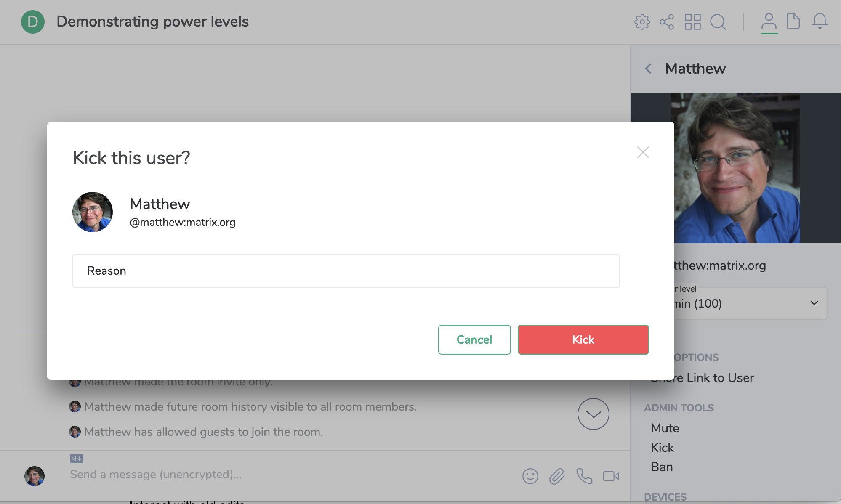The image size is (841, 504).
Task: Open the members list person icon
Action: coord(769,22)
